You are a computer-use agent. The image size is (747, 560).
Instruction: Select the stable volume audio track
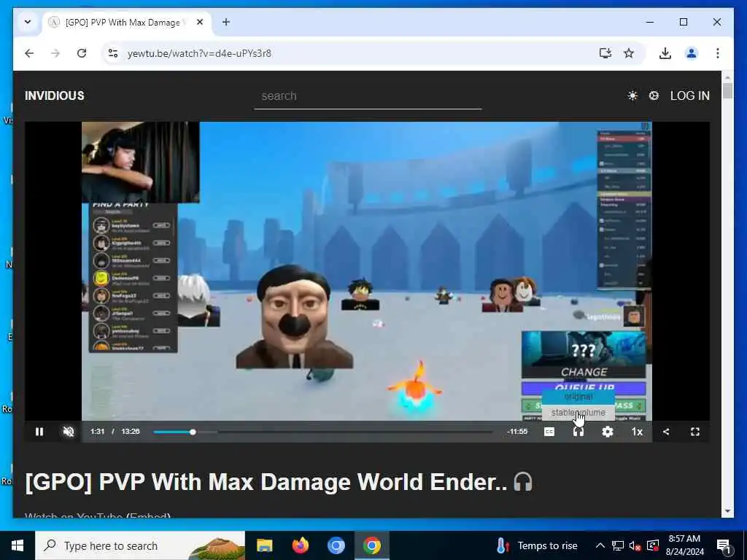click(x=578, y=413)
